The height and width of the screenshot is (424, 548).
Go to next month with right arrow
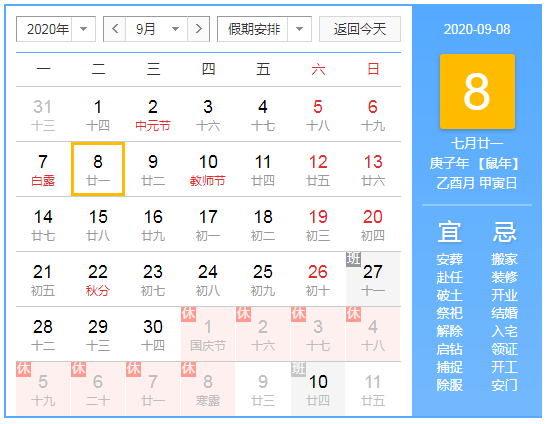point(199,29)
